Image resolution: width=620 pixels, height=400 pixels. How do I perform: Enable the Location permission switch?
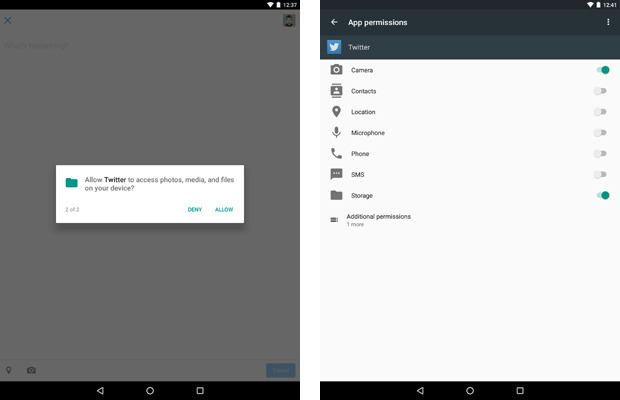click(600, 112)
